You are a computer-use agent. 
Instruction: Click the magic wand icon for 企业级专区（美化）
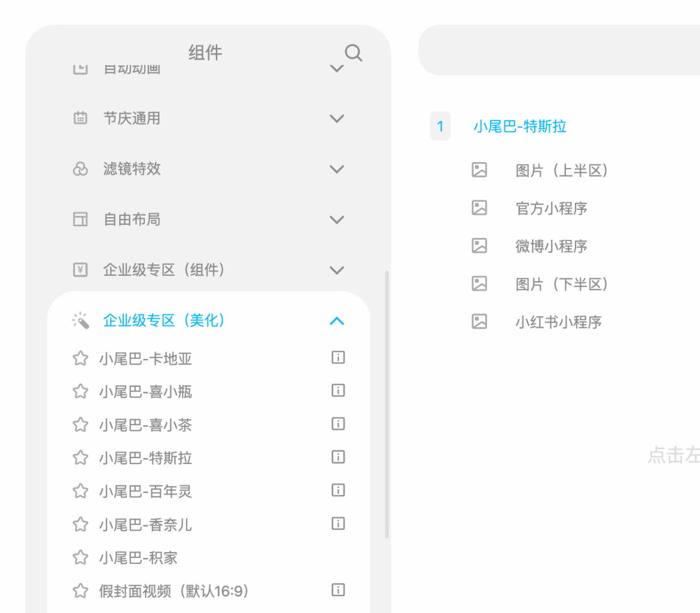tap(80, 321)
